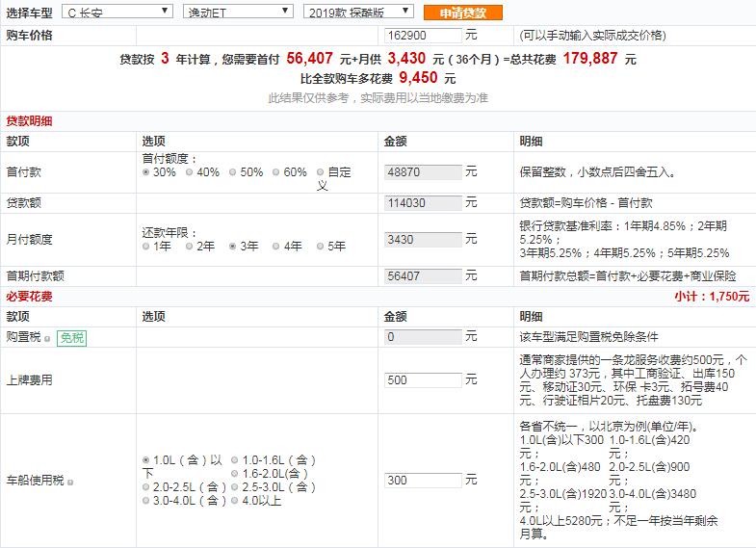Click the 该车型满足购置税免除条件 note
Screen dimensions: 756x548
click(x=588, y=337)
